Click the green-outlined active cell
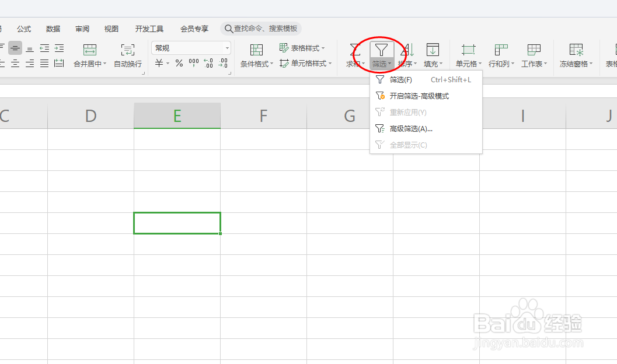 (x=177, y=223)
